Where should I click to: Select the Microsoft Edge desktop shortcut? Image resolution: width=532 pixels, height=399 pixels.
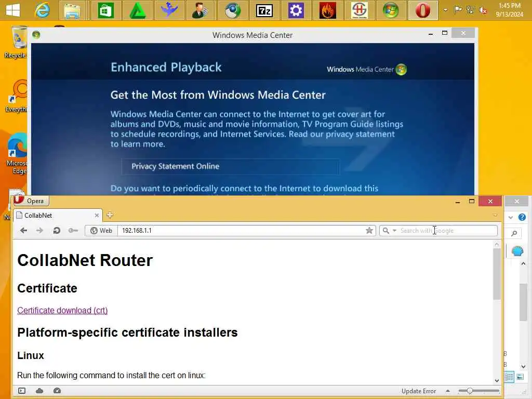click(16, 153)
